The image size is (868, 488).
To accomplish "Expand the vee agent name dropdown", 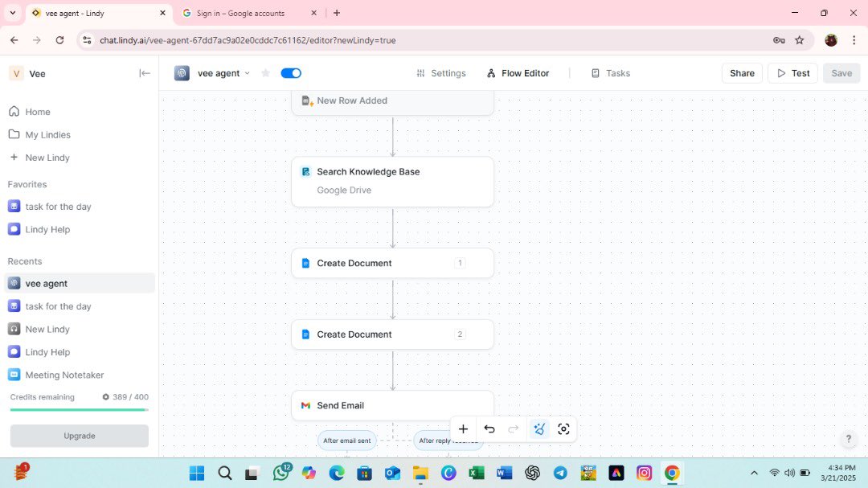I will click(x=247, y=73).
